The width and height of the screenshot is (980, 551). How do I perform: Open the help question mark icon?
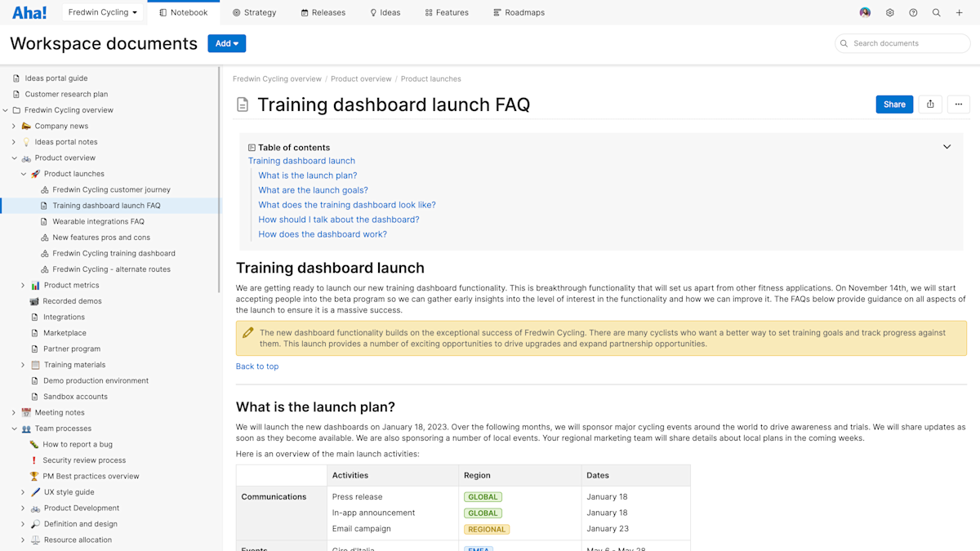913,12
